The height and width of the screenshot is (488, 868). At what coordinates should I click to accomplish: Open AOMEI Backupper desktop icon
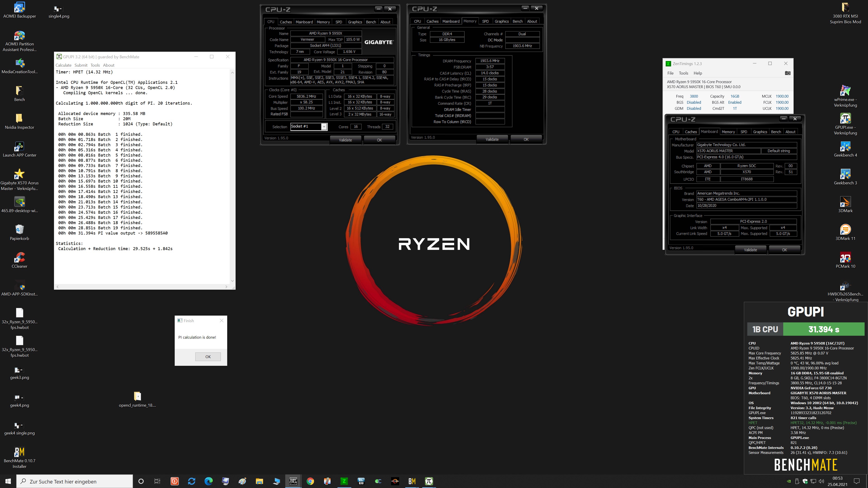tap(19, 10)
